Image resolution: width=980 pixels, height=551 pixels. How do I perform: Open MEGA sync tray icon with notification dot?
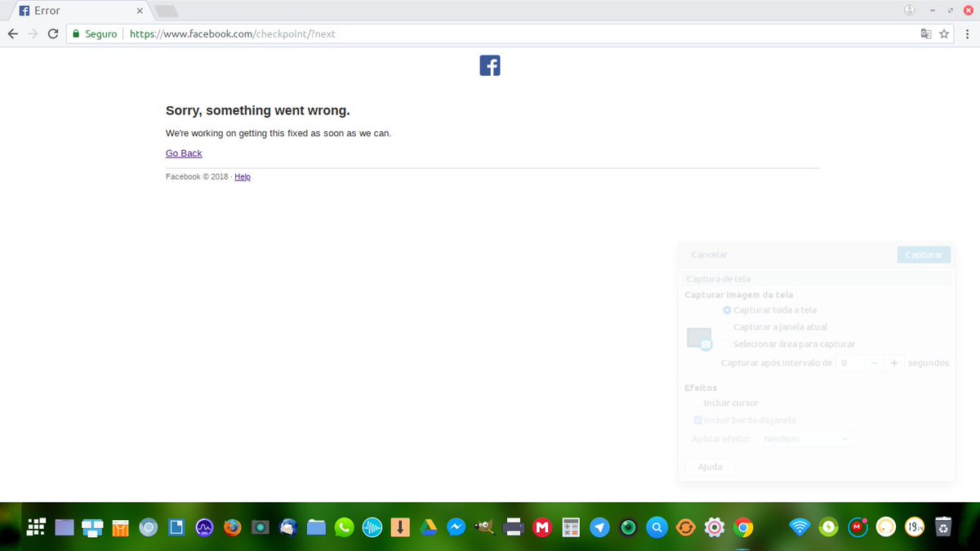pos(857,527)
